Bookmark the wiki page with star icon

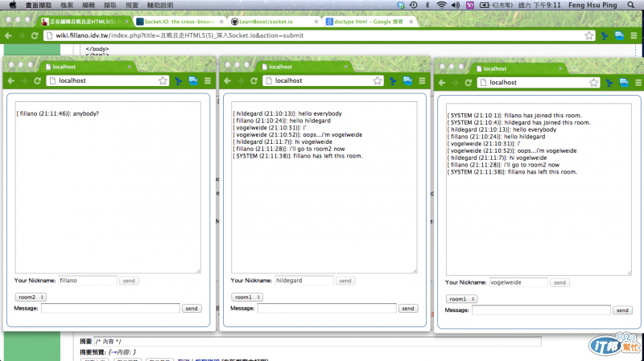(x=589, y=35)
